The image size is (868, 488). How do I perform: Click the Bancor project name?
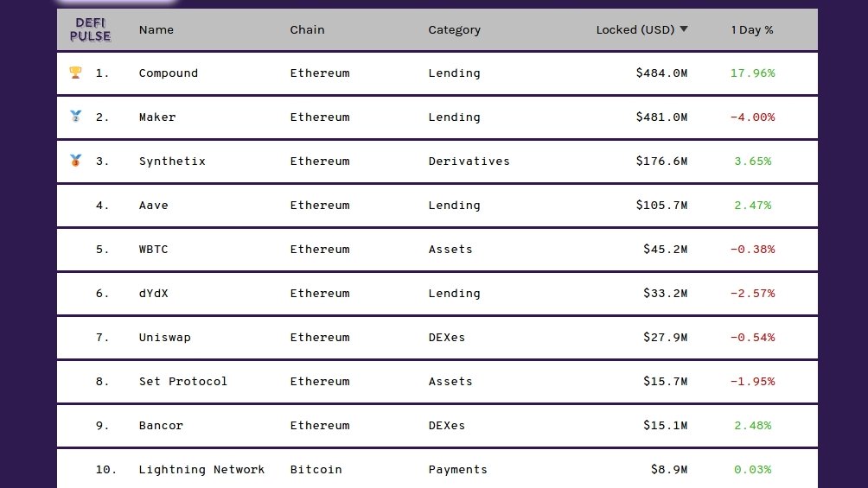pyautogui.click(x=161, y=426)
